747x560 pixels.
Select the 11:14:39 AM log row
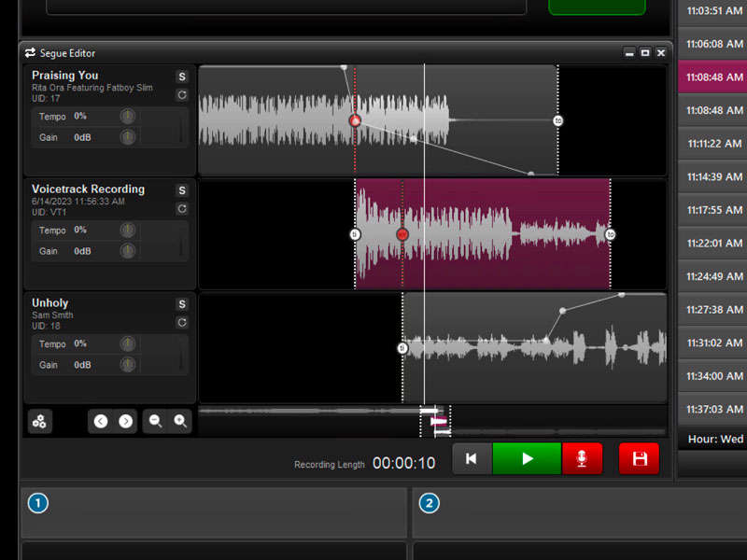712,176
